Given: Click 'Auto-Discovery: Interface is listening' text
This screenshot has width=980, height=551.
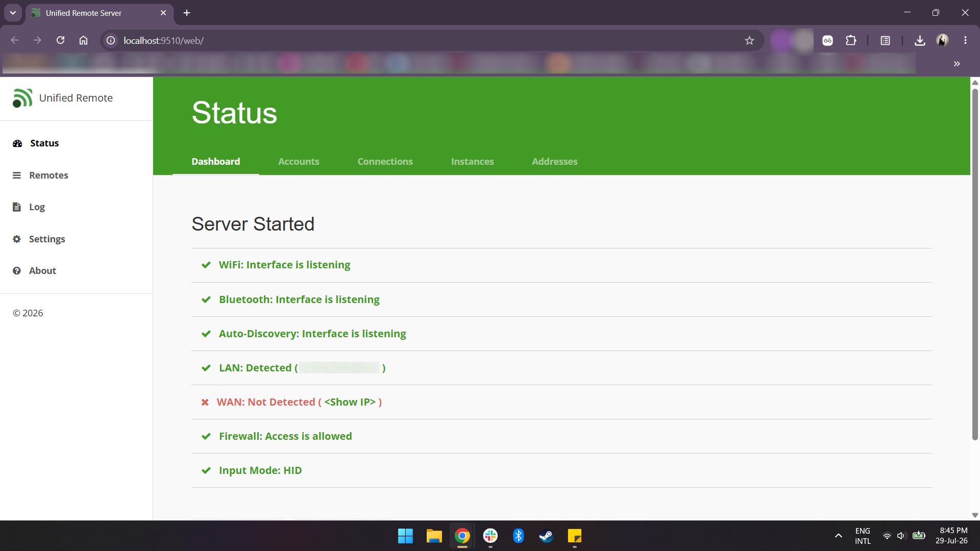Looking at the screenshot, I should point(312,334).
